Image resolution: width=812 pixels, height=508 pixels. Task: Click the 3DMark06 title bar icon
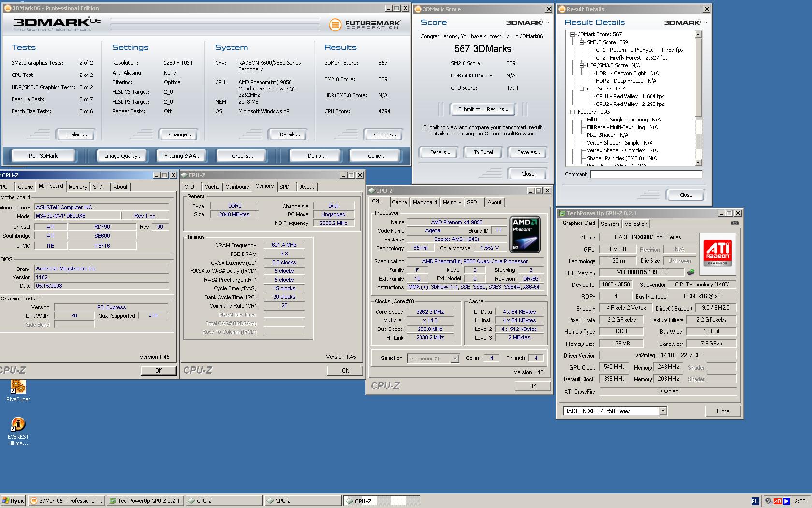tap(7, 8)
